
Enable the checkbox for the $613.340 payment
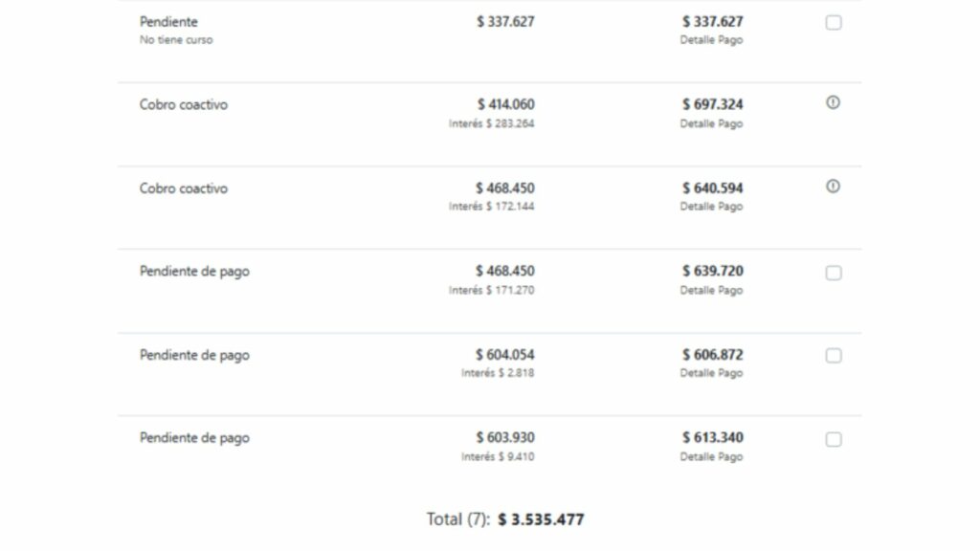click(x=834, y=439)
